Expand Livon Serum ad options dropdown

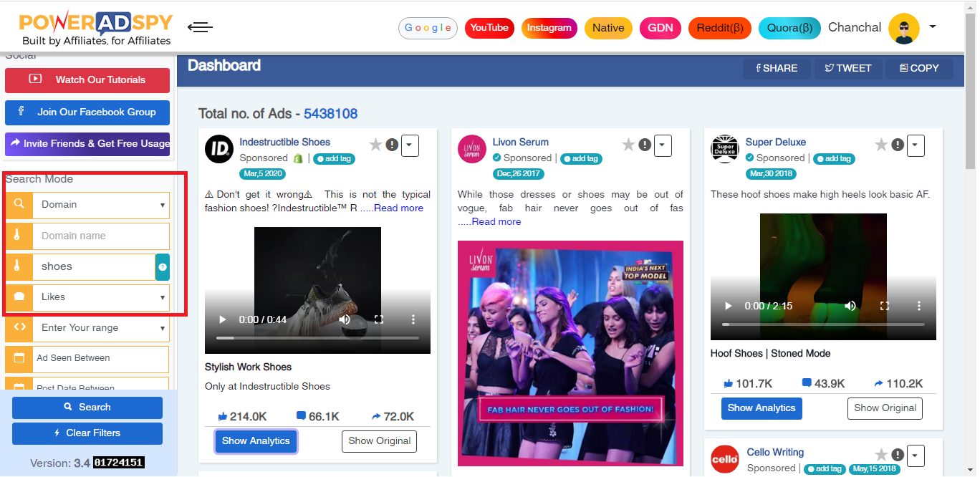[663, 145]
